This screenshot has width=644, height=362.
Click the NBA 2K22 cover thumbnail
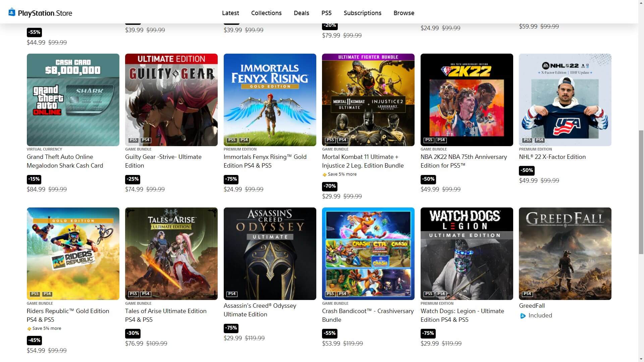pyautogui.click(x=467, y=100)
